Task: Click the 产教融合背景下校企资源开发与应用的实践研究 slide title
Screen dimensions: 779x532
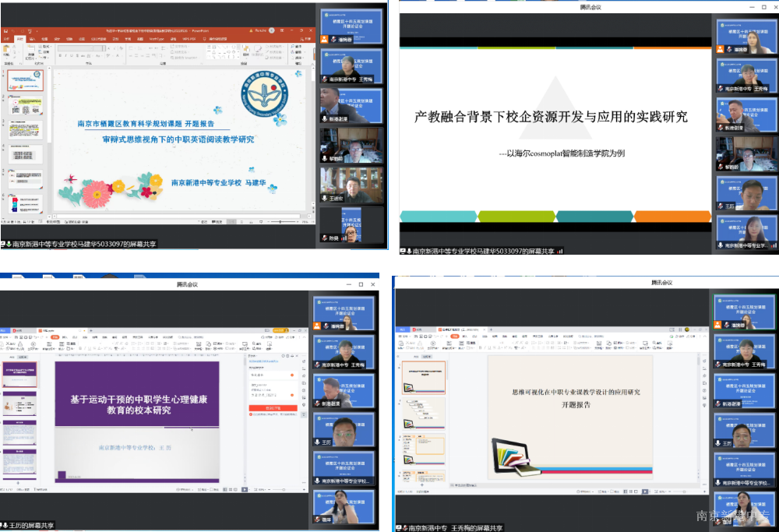Action: (x=551, y=118)
